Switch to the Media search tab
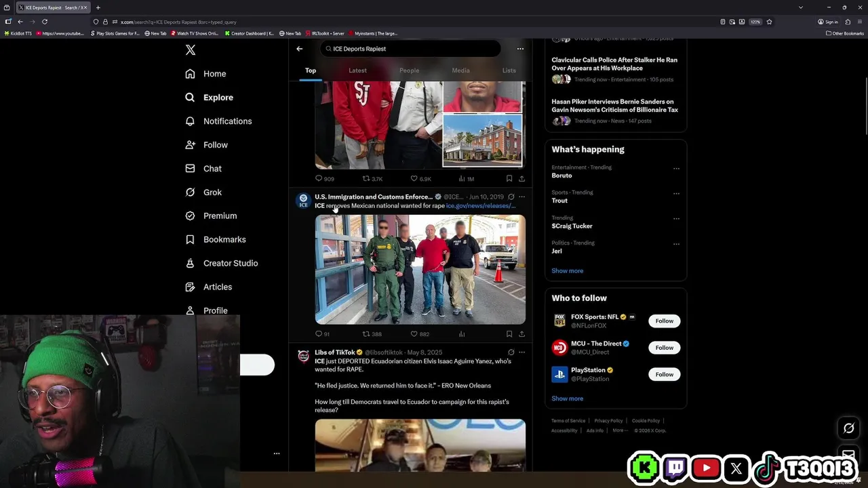Viewport: 868px width, 488px height. 460,70
